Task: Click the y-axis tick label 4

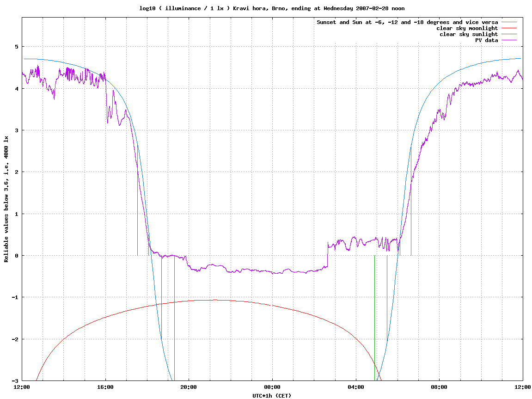Action: pyautogui.click(x=17, y=89)
